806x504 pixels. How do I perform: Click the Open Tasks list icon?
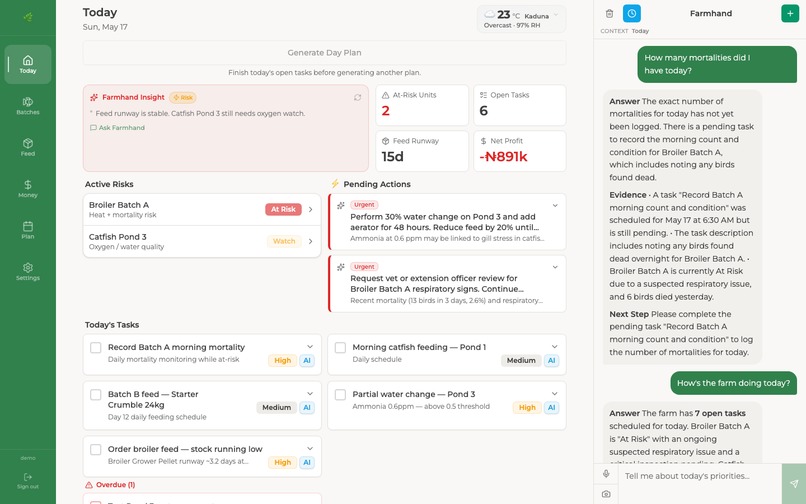(483, 95)
